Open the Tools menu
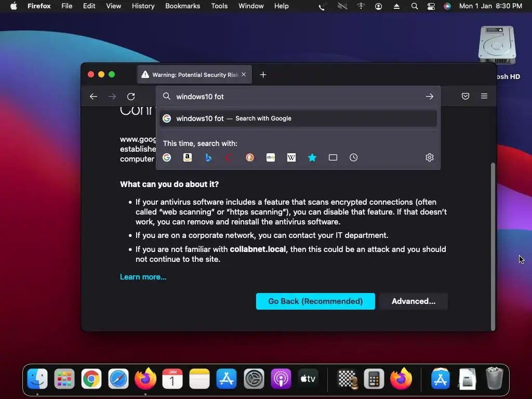Viewport: 532px width, 399px height. pyautogui.click(x=219, y=6)
